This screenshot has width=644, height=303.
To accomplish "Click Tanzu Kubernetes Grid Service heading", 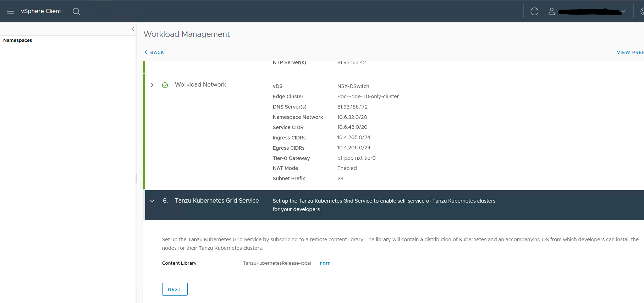I will (x=217, y=200).
